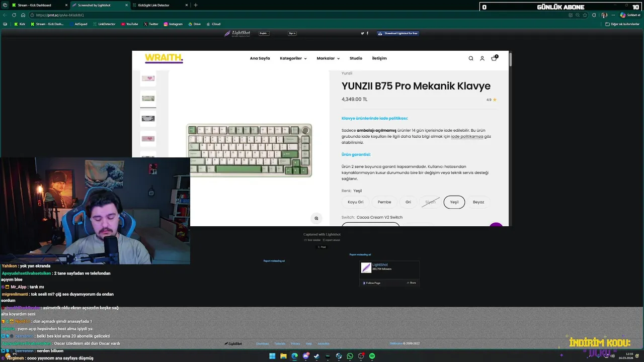Switch to Stream - Kick Dashboard tab
644x362 pixels.
pyautogui.click(x=39, y=5)
